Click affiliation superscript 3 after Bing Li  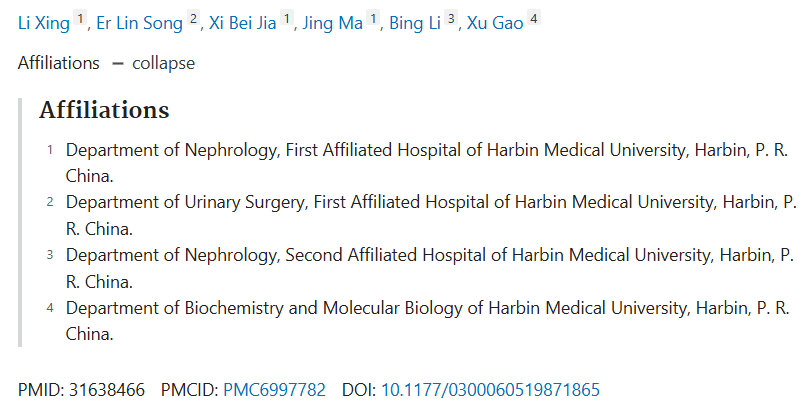pos(451,19)
